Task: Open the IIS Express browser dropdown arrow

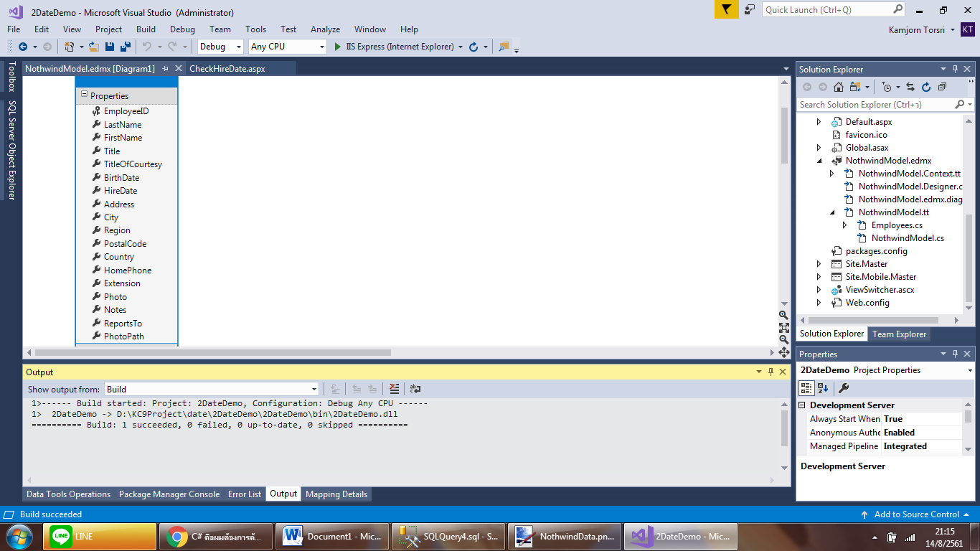Action: (460, 47)
